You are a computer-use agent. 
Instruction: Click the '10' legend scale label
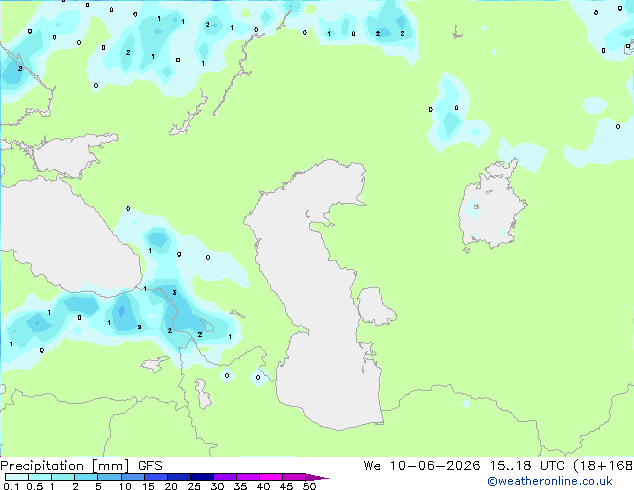[x=125, y=486]
